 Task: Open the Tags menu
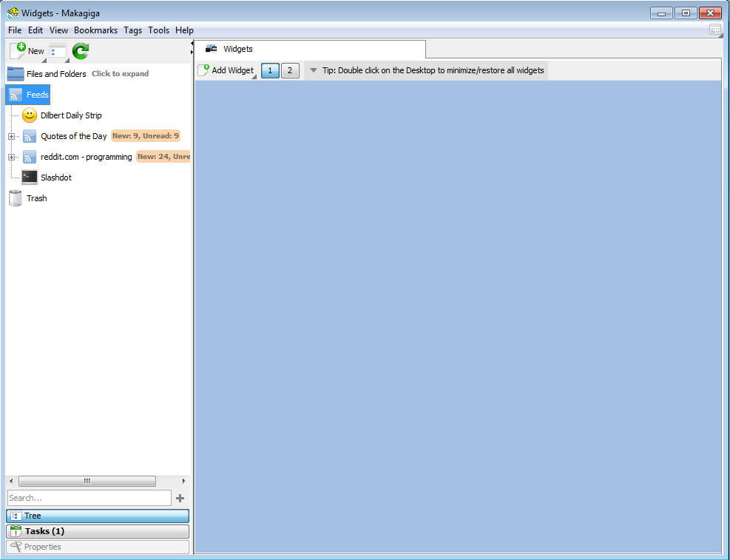click(x=132, y=30)
